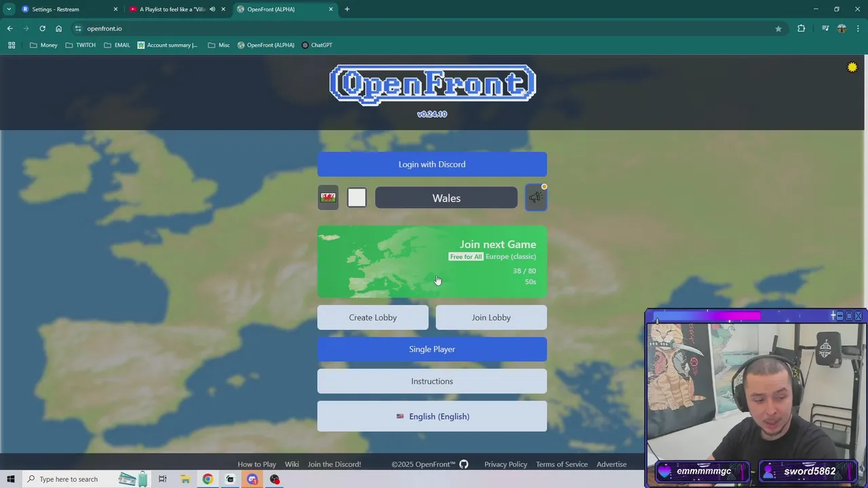The height and width of the screenshot is (488, 868).
Task: Open the new tab plus button
Action: pyautogui.click(x=347, y=9)
